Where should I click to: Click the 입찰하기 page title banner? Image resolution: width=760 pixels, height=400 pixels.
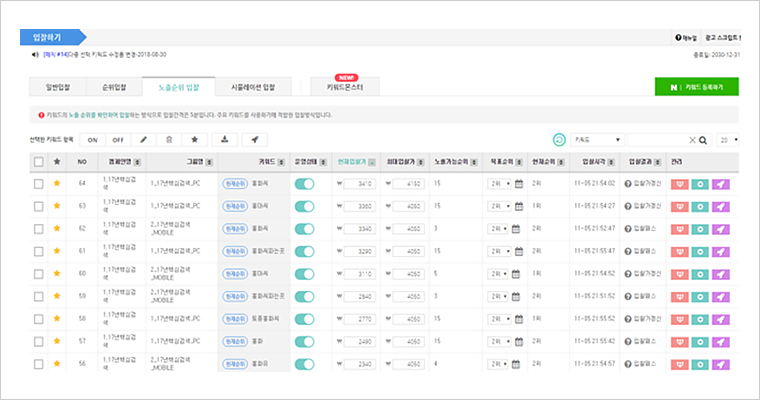[x=52, y=37]
